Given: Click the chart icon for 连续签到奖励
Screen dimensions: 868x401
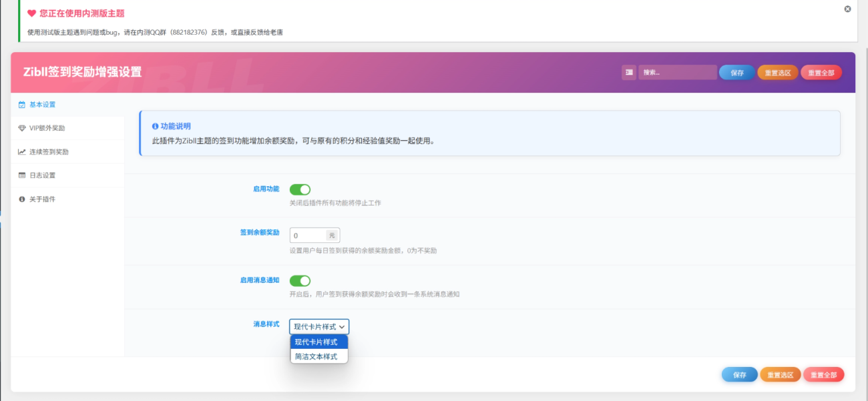Looking at the screenshot, I should (x=22, y=152).
